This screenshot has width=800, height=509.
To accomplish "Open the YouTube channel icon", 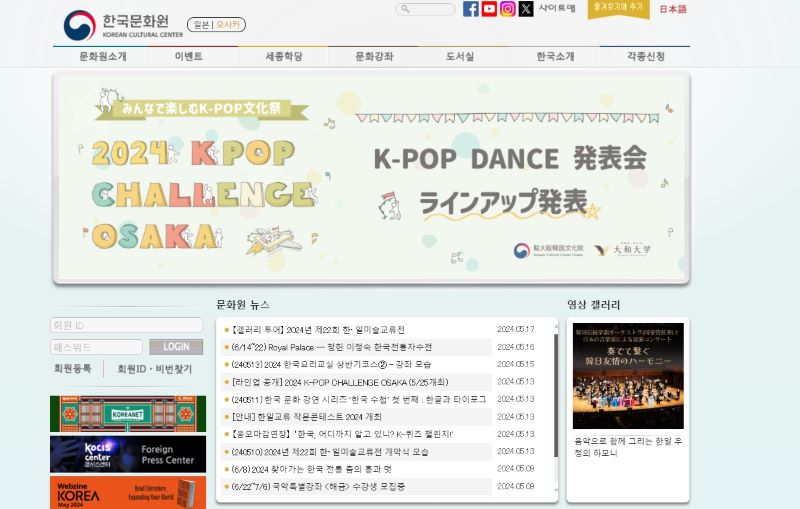I will point(489,9).
